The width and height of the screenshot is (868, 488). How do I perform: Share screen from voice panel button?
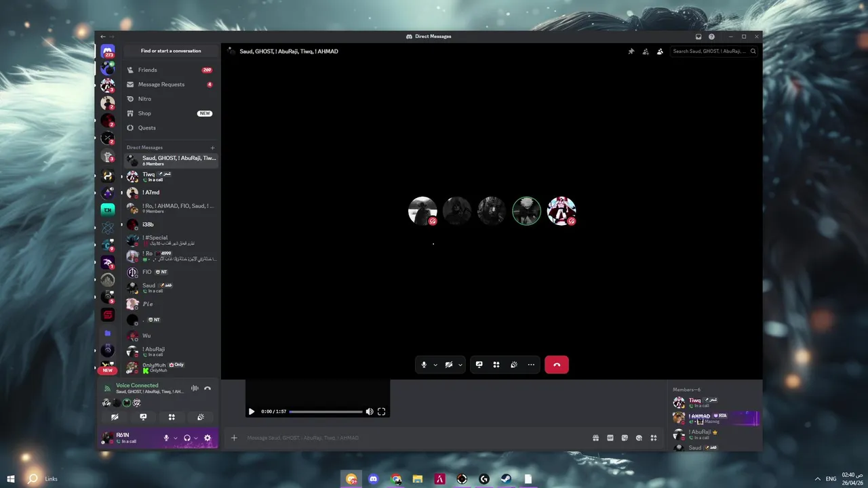[143, 418]
